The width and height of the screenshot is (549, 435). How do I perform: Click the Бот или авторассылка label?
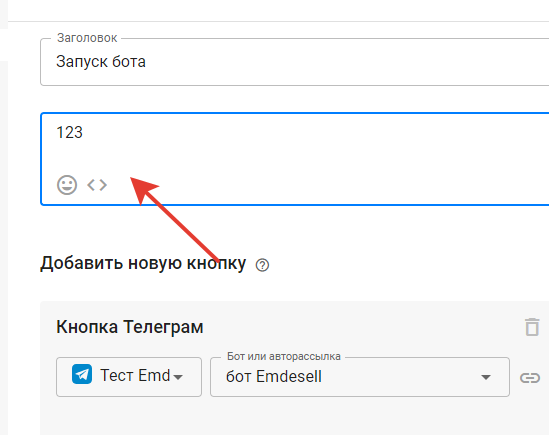[x=284, y=356]
